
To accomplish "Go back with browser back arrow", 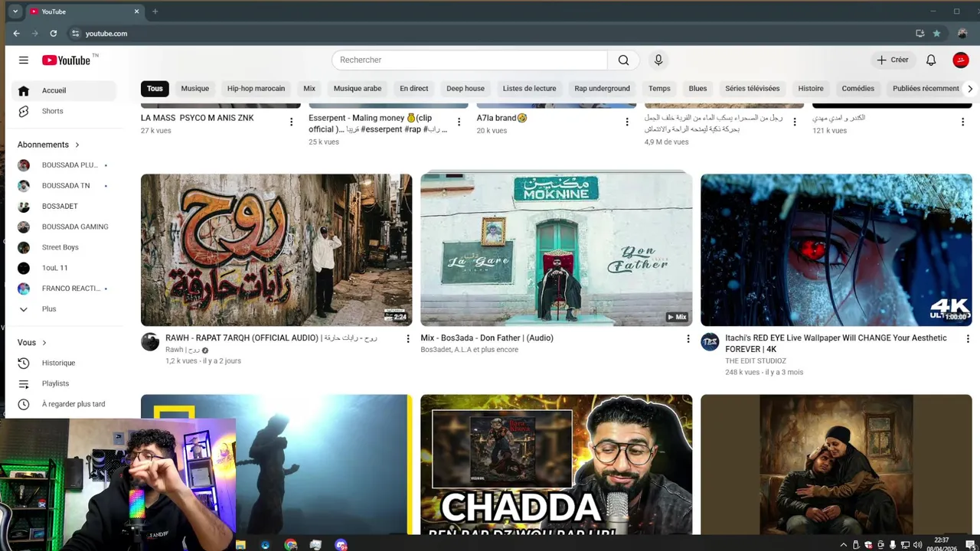I will (16, 34).
